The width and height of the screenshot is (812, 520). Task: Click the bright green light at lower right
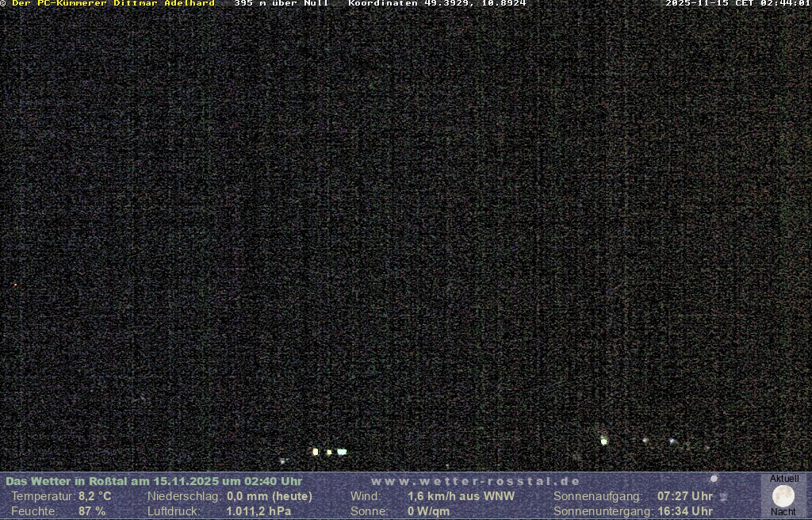[603, 441]
